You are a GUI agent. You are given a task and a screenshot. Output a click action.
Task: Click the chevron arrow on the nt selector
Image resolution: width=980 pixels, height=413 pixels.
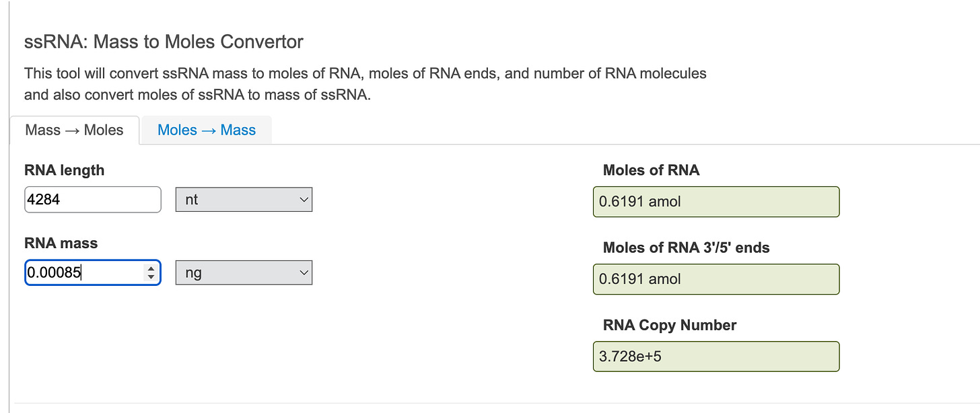(303, 200)
